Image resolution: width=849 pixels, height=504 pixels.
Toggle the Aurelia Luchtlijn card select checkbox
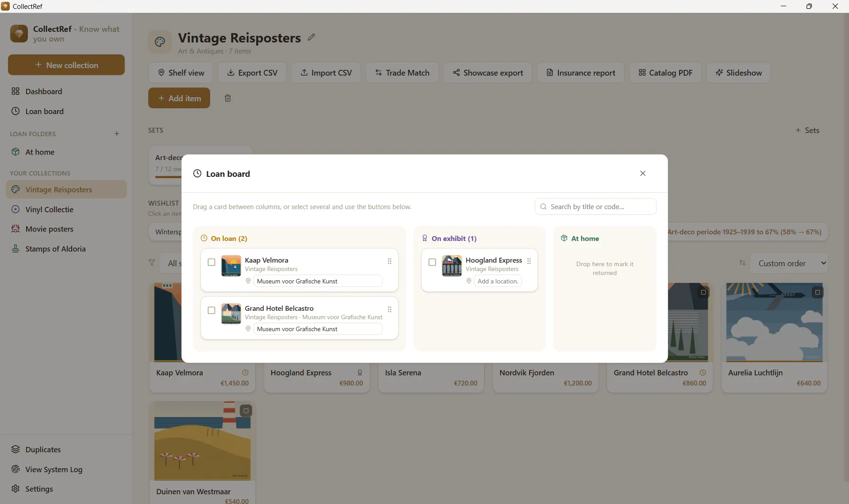pos(818,292)
